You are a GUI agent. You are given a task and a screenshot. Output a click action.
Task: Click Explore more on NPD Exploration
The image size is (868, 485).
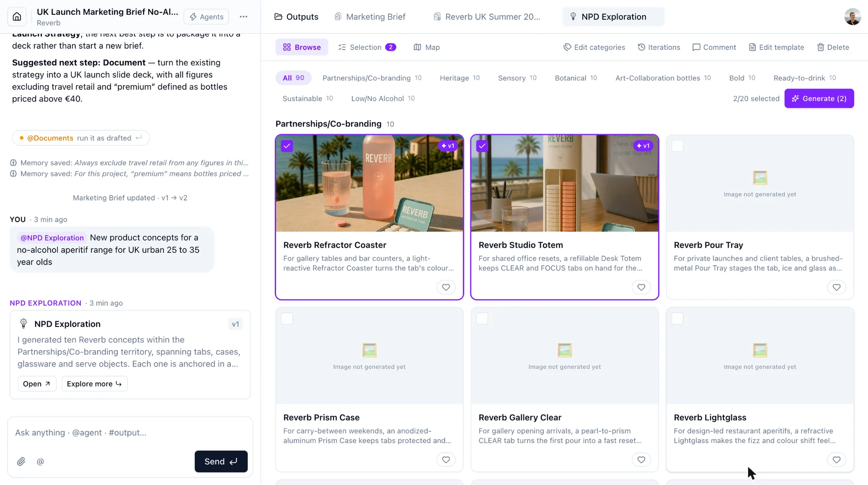pyautogui.click(x=94, y=384)
